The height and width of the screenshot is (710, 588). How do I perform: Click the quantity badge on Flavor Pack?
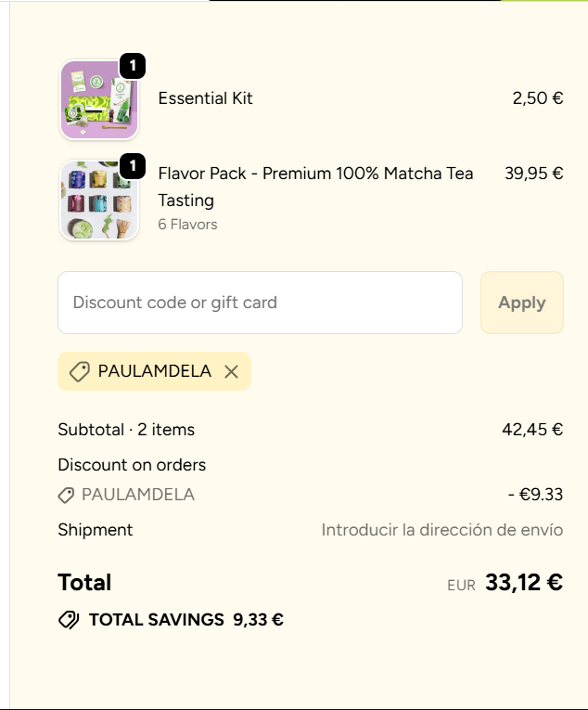point(133,166)
